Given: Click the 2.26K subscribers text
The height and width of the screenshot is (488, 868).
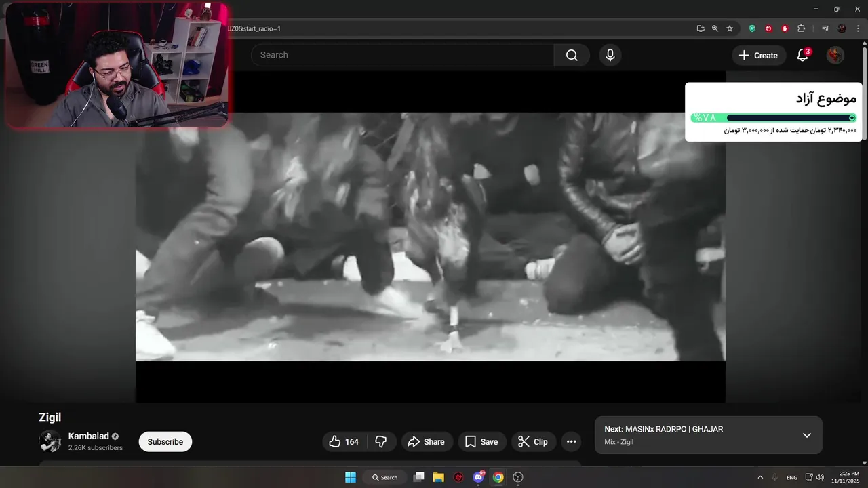Looking at the screenshot, I should pos(96,448).
